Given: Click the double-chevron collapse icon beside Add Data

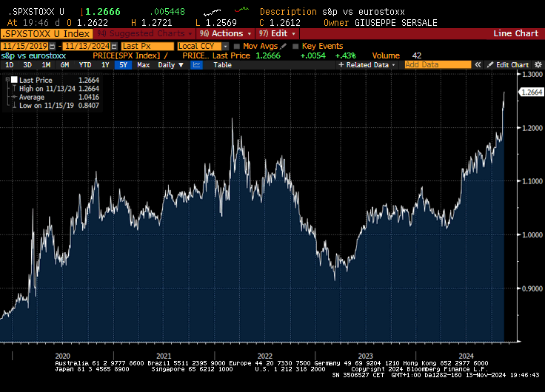Looking at the screenshot, I should coord(478,65).
